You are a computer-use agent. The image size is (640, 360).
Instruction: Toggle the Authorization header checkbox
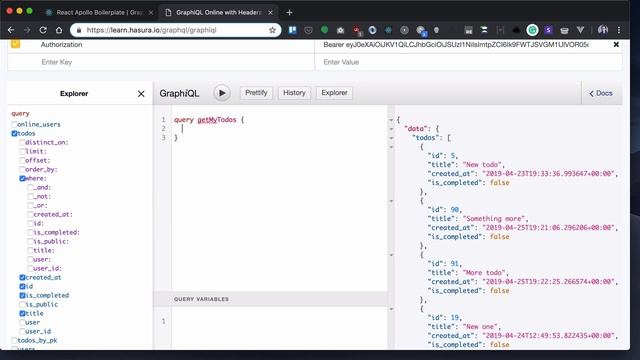coord(16,44)
